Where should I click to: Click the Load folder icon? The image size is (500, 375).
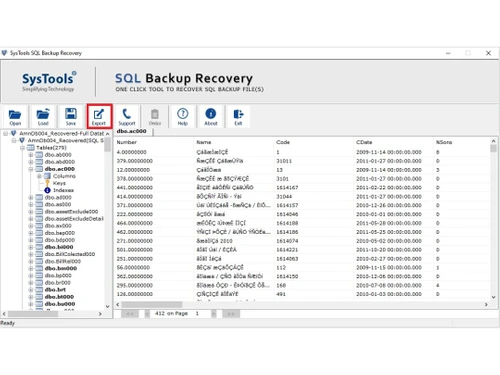(x=43, y=117)
